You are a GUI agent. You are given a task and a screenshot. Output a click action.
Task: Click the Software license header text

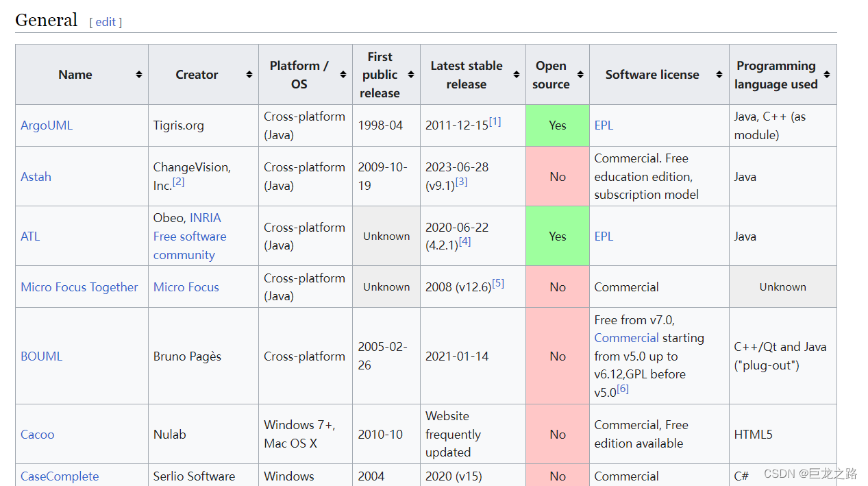pos(652,75)
